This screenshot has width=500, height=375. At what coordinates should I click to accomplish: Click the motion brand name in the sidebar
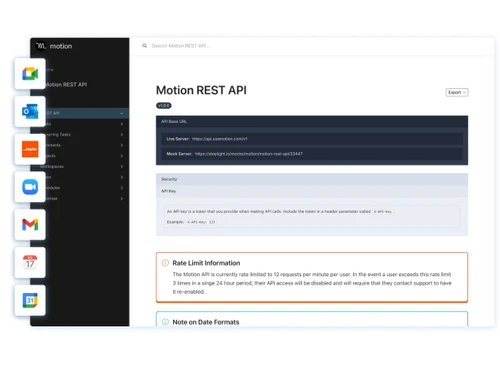[x=61, y=46]
